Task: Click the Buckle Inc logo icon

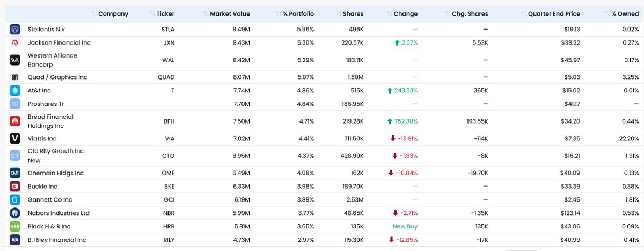Action: [15, 187]
